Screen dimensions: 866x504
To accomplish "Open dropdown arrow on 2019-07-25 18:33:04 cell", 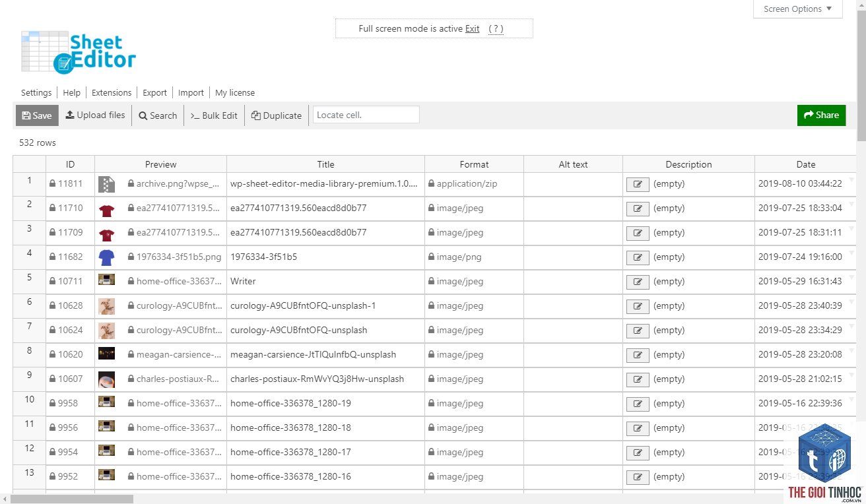I will pyautogui.click(x=851, y=204).
